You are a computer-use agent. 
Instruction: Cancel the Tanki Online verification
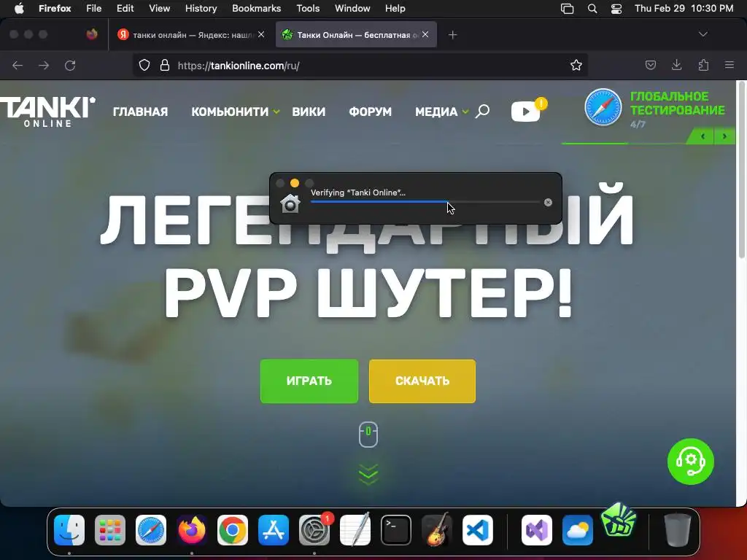coord(549,203)
